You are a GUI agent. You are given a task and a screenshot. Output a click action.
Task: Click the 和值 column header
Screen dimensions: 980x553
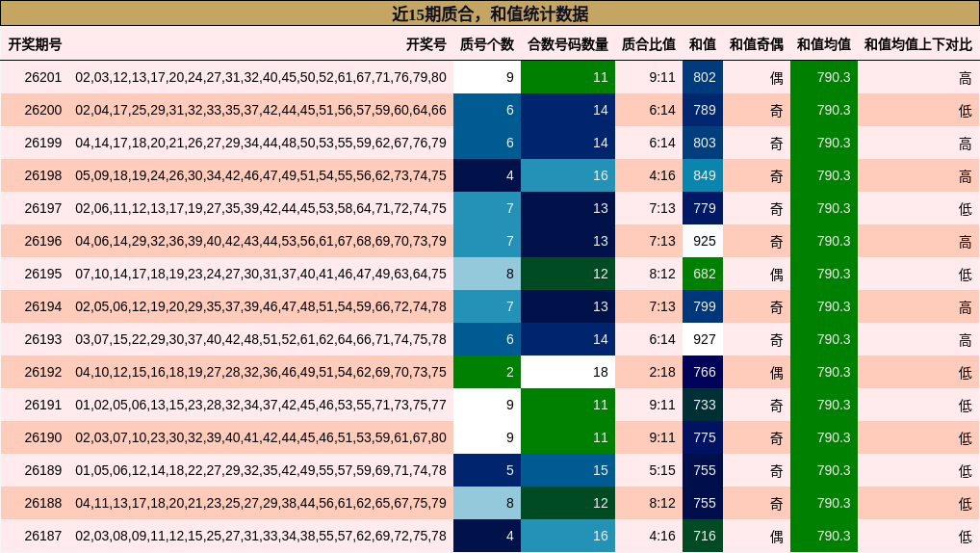703,44
